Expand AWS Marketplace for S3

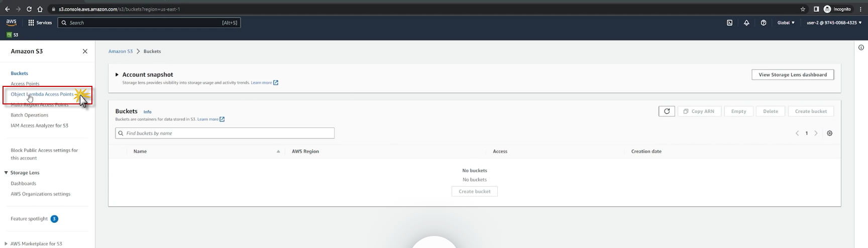[x=6, y=243]
